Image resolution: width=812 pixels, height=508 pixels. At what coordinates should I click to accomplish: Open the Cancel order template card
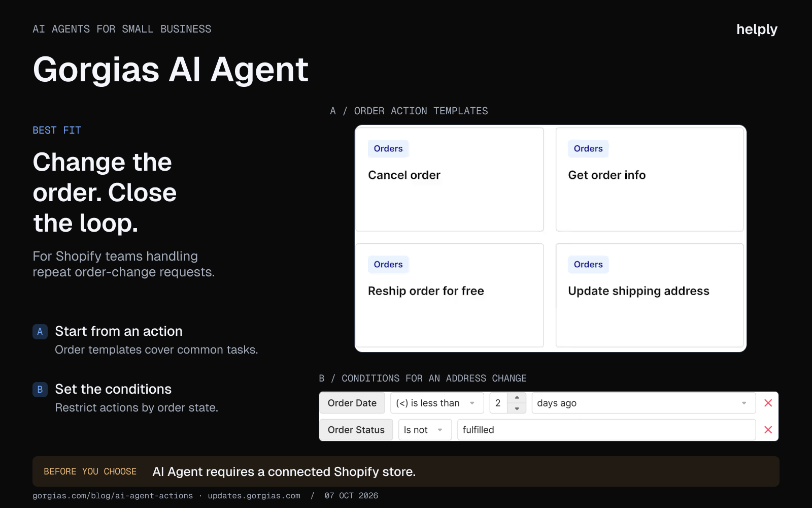(x=450, y=179)
